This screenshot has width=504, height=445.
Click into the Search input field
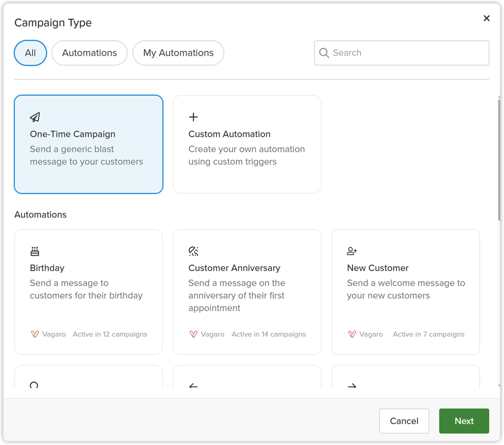pyautogui.click(x=402, y=53)
